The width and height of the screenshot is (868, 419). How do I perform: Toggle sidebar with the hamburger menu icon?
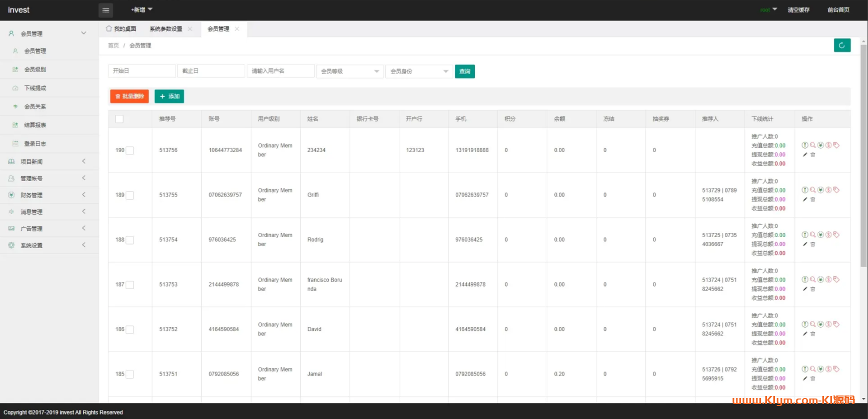106,10
